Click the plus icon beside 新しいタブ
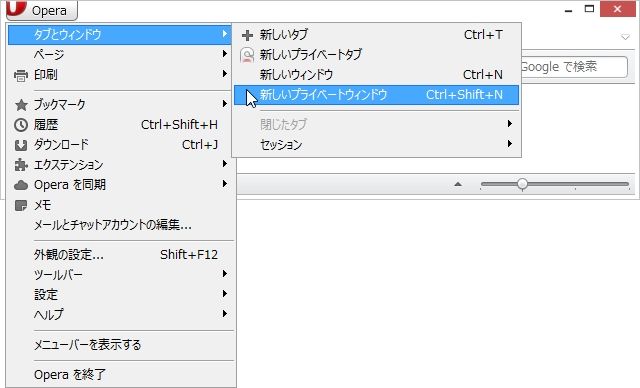 click(x=247, y=35)
